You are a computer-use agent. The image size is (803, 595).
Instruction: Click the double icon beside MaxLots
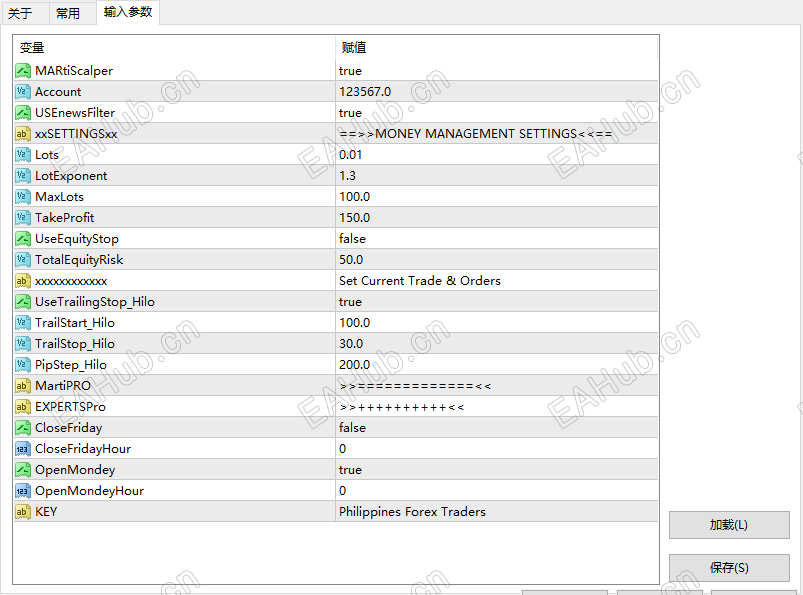click(x=23, y=197)
